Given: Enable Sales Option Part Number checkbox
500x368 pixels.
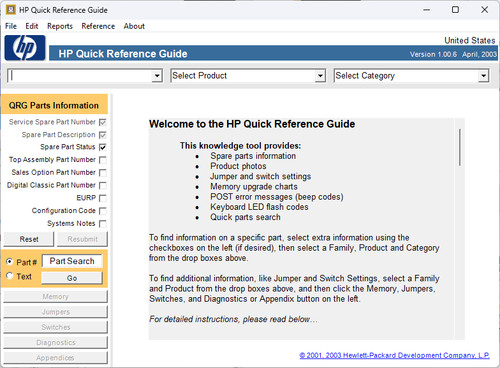Looking at the screenshot, I should click(103, 173).
